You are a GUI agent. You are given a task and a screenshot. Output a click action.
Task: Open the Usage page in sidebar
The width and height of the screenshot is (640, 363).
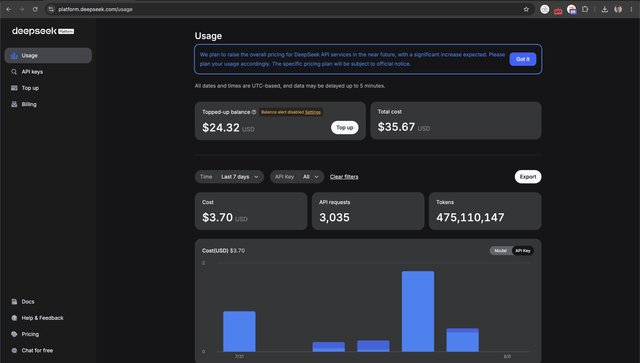pyautogui.click(x=48, y=56)
